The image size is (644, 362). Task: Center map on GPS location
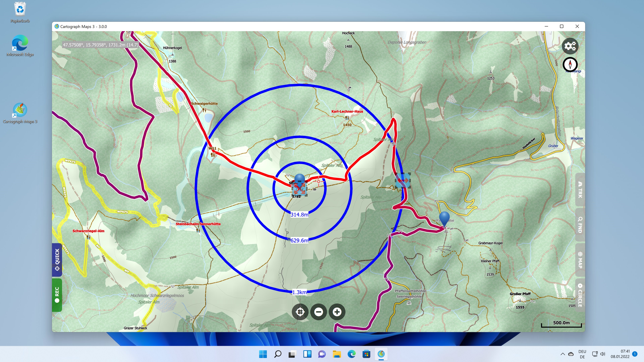click(x=300, y=312)
